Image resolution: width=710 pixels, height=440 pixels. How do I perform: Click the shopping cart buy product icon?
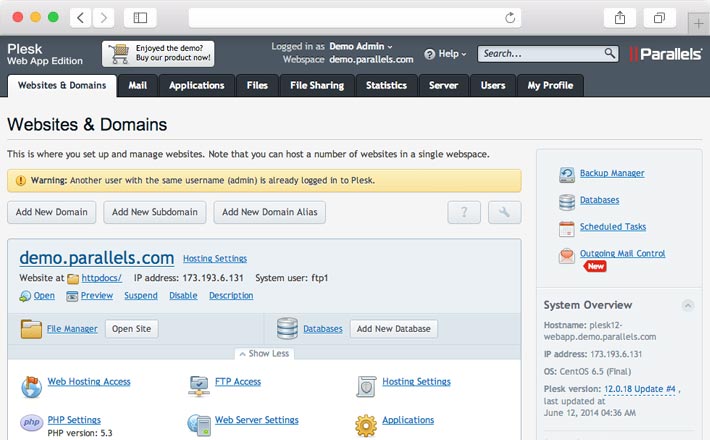coord(119,54)
